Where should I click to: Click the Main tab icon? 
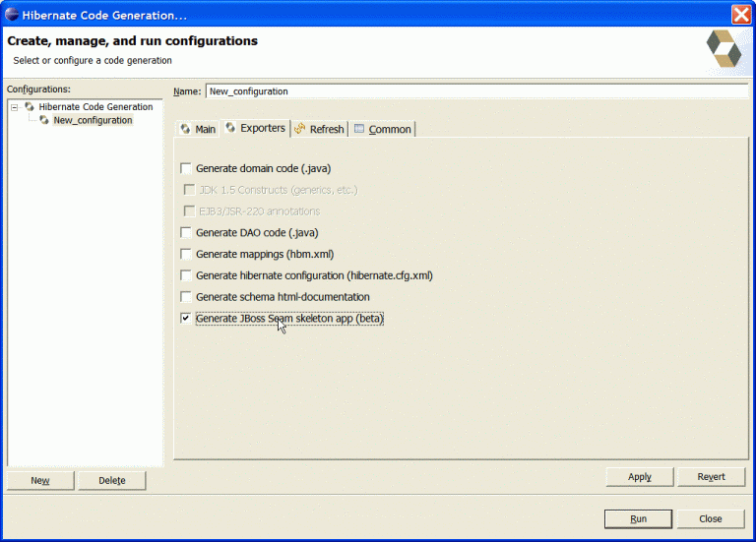pos(185,129)
